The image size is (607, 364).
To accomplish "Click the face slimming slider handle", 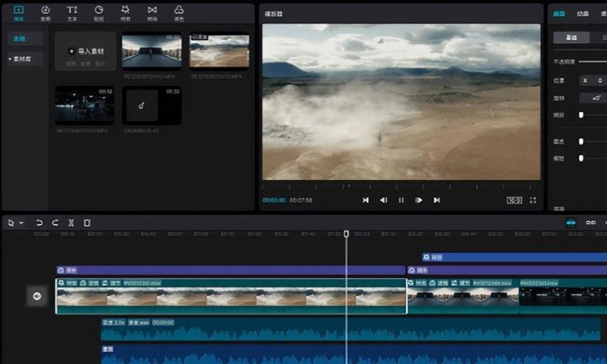I will [581, 159].
